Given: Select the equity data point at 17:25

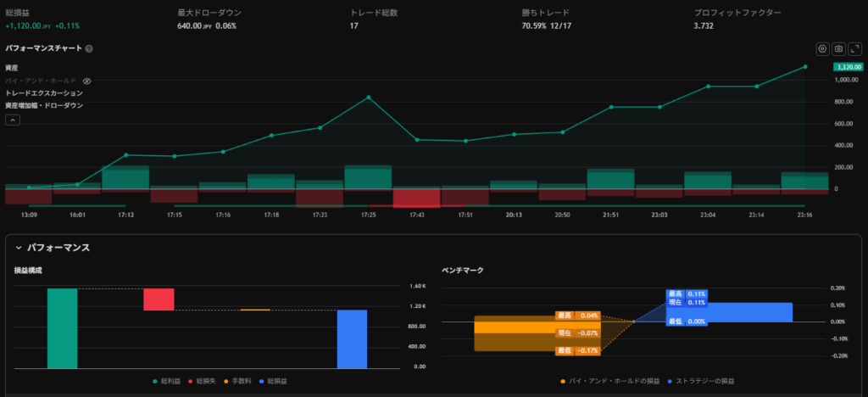Looking at the screenshot, I should point(368,98).
